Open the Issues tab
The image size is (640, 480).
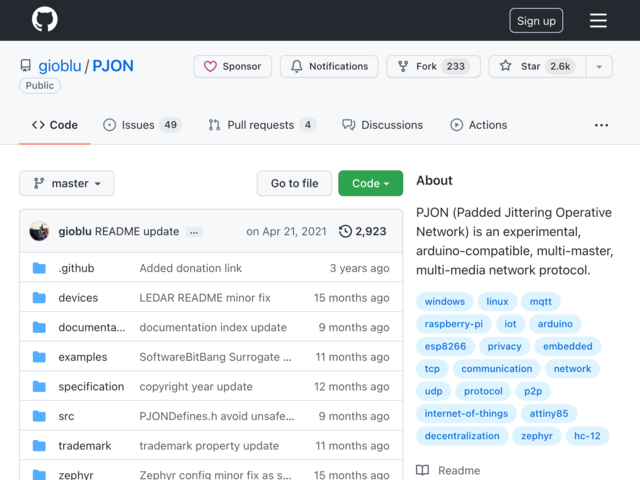(x=142, y=125)
